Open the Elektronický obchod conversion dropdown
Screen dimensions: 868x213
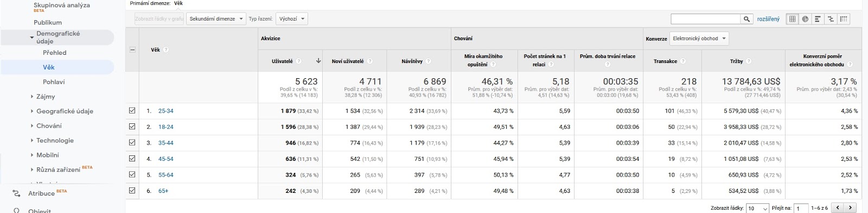tap(699, 39)
